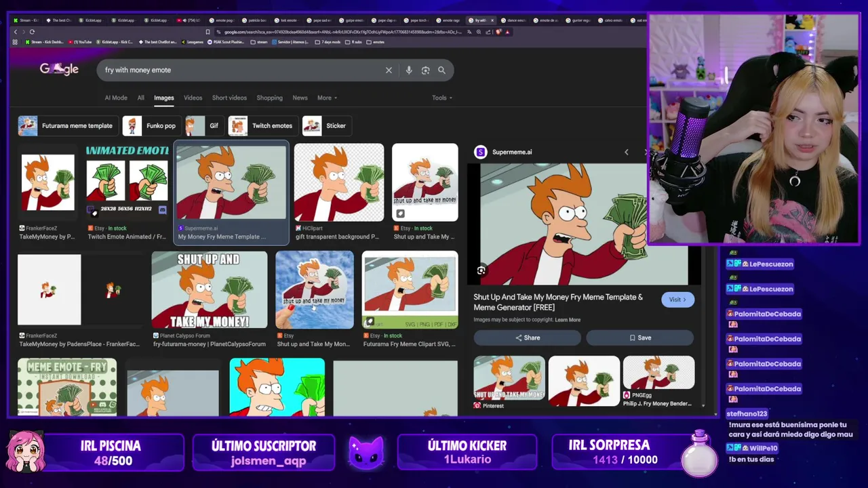The height and width of the screenshot is (488, 868).
Task: Click the bookmark icon in the address bar
Action: coord(208,32)
